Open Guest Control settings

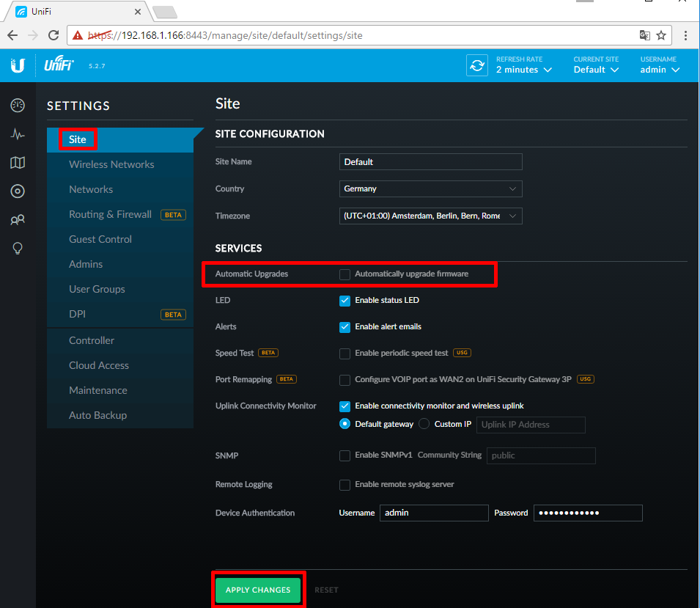(120, 239)
